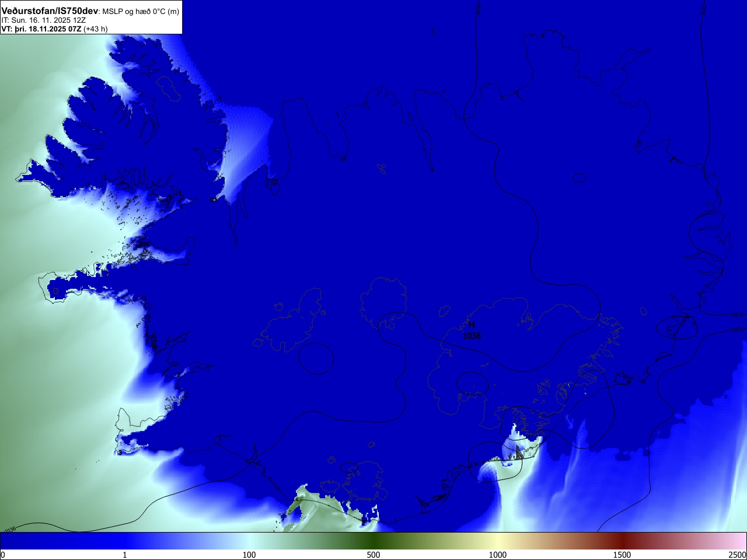Screen dimensions: 747x560
Task: Click the '0' tick label on the colorbar
Action: [x=3, y=555]
